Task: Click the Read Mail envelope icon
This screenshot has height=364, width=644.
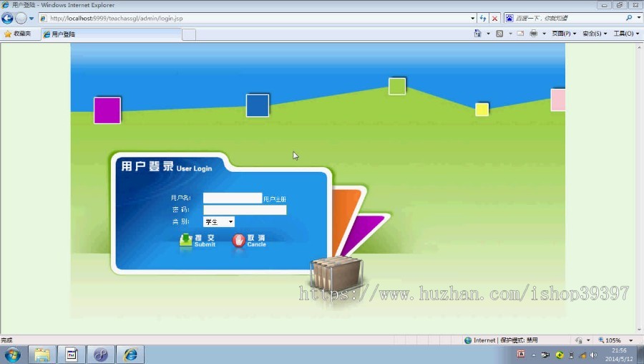Action: coord(520,34)
